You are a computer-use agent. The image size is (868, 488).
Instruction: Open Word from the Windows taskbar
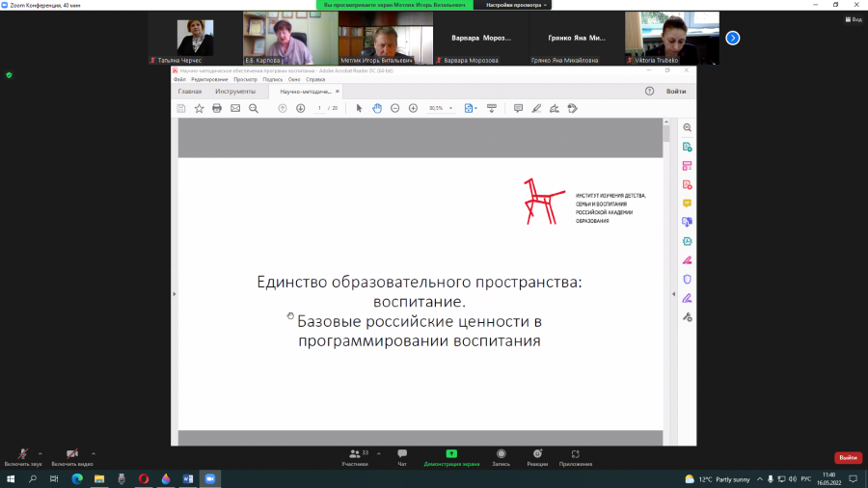[x=188, y=478]
